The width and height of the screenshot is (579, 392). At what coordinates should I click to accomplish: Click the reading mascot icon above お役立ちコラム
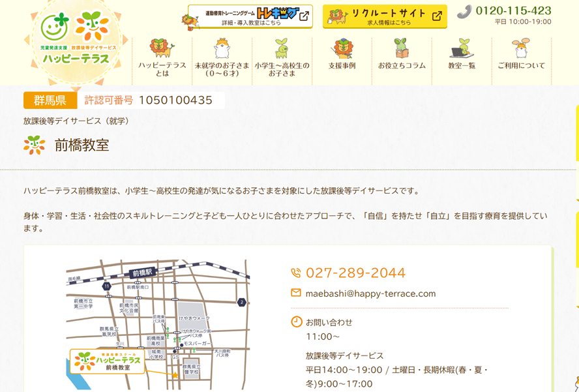[401, 48]
